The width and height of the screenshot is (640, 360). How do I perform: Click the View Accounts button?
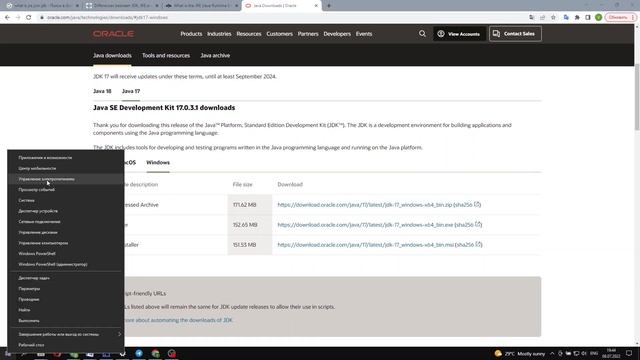click(459, 34)
